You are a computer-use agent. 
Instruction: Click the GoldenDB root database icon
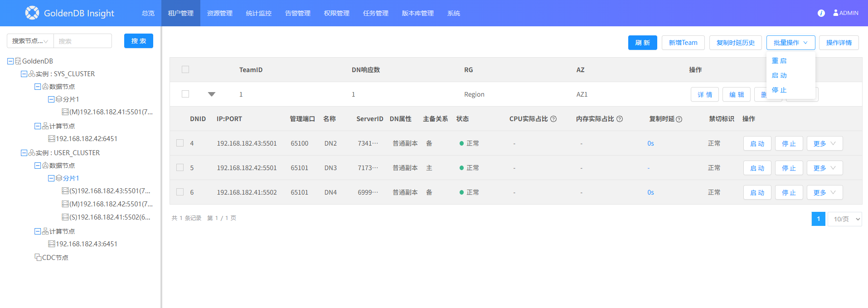tap(18, 61)
